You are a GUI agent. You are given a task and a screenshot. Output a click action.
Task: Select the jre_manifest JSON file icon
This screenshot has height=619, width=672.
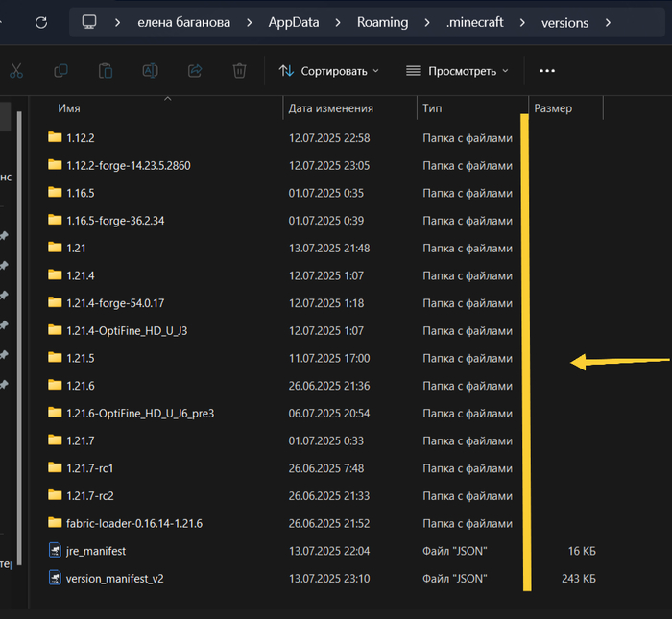click(55, 551)
